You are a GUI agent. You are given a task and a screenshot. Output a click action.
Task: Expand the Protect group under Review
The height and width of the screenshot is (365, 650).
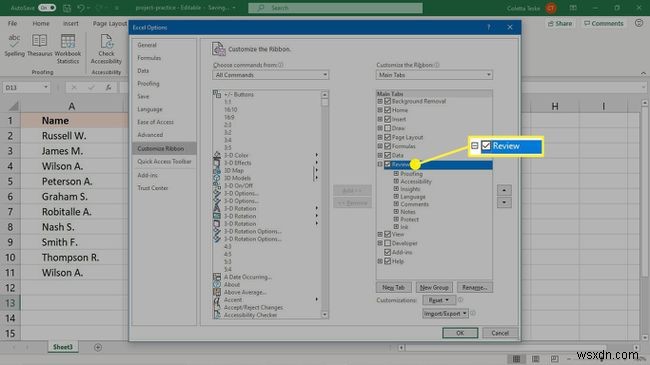396,219
